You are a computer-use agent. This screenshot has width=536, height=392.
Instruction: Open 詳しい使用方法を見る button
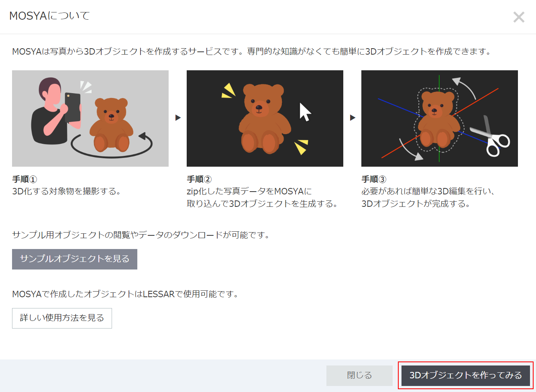coord(62,318)
